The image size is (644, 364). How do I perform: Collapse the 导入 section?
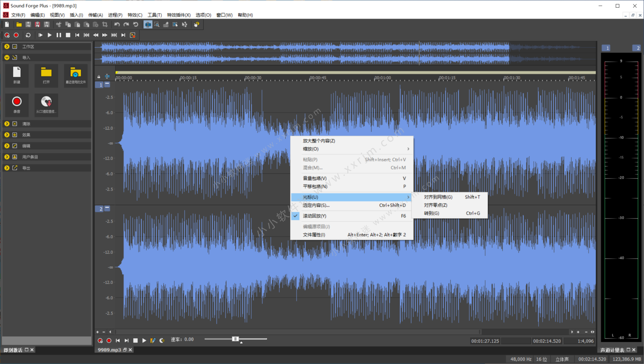pyautogui.click(x=7, y=58)
